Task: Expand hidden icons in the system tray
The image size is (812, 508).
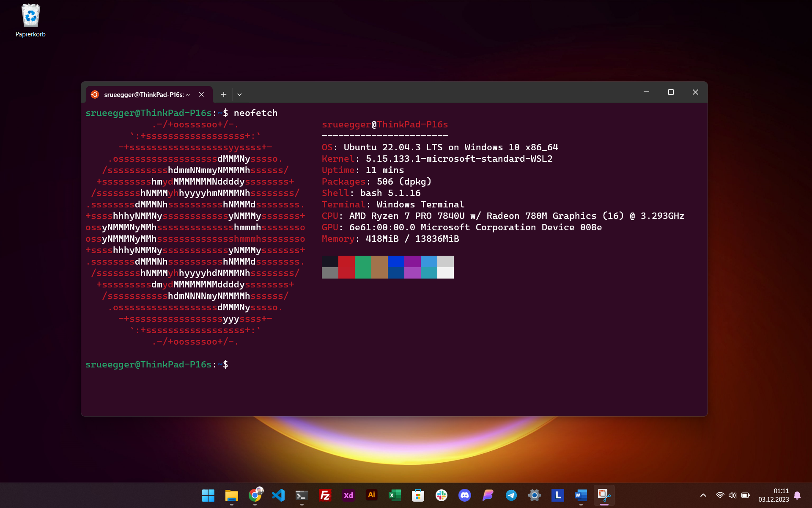Action: [x=703, y=495]
